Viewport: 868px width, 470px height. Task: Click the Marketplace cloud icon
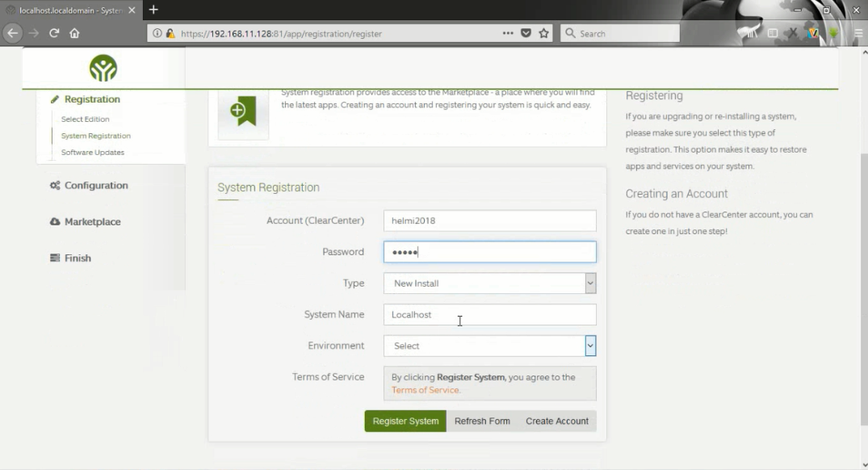coord(55,221)
